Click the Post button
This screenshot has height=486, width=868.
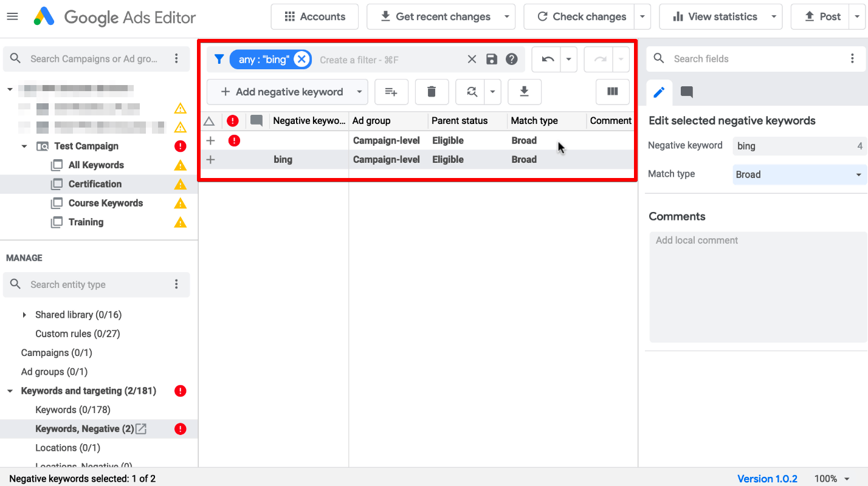822,16
